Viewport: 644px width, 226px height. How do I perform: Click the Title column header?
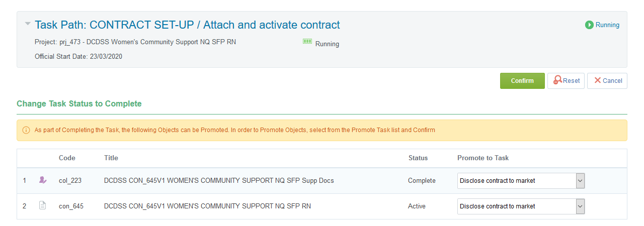(x=111, y=158)
